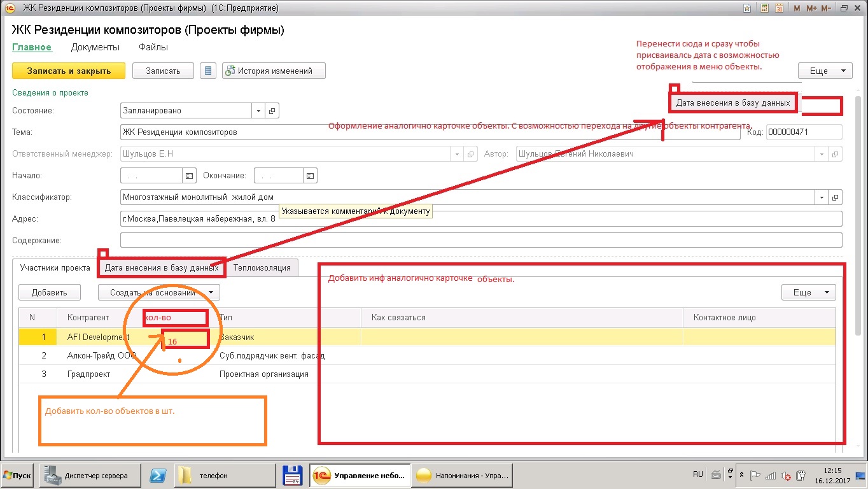Click the favorites star icon in title bar

pyautogui.click(x=747, y=8)
